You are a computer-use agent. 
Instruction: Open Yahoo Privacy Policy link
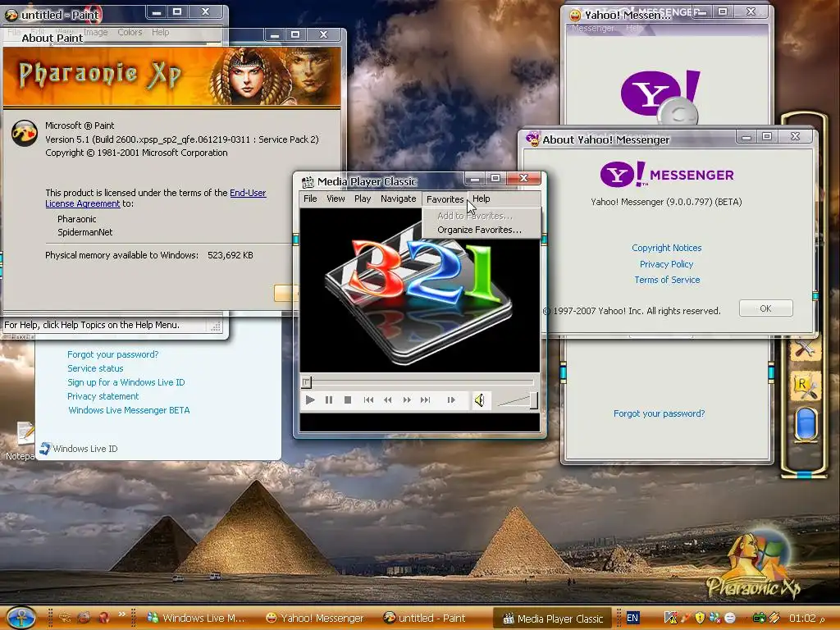click(x=666, y=264)
